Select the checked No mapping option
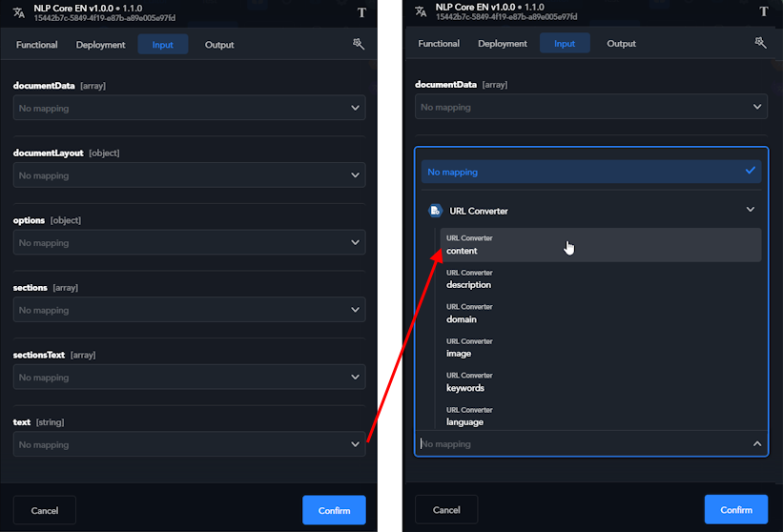The width and height of the screenshot is (783, 532). (x=590, y=172)
